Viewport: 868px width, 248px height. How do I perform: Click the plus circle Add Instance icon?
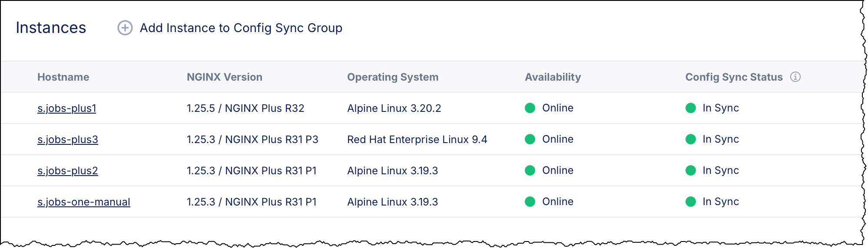tap(125, 28)
